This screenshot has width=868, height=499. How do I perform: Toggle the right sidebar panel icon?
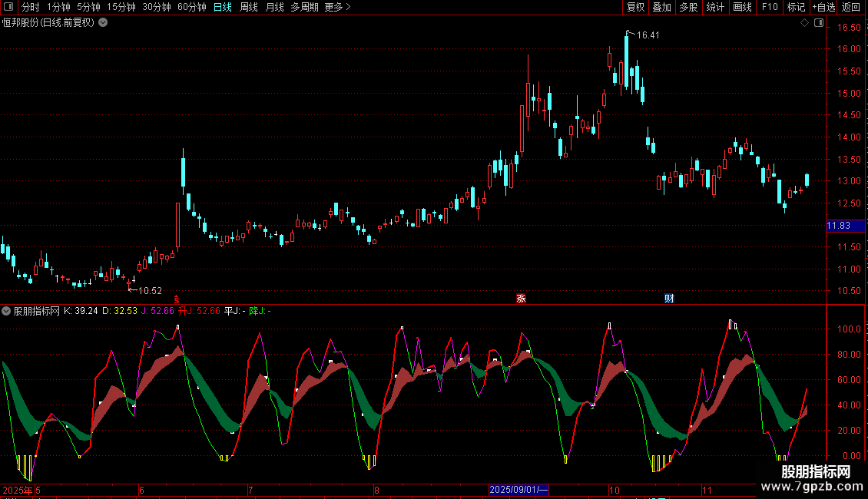click(x=820, y=23)
